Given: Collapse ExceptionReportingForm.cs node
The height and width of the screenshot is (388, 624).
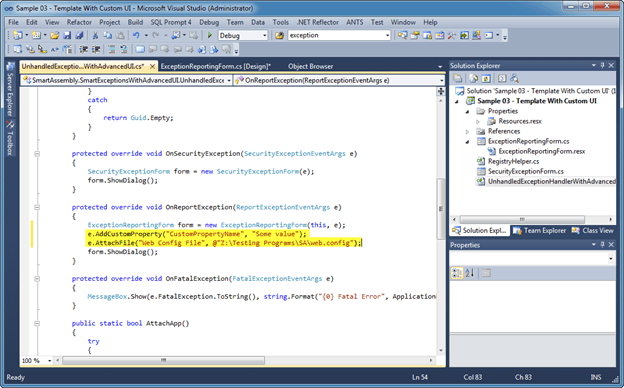Looking at the screenshot, I should 468,142.
